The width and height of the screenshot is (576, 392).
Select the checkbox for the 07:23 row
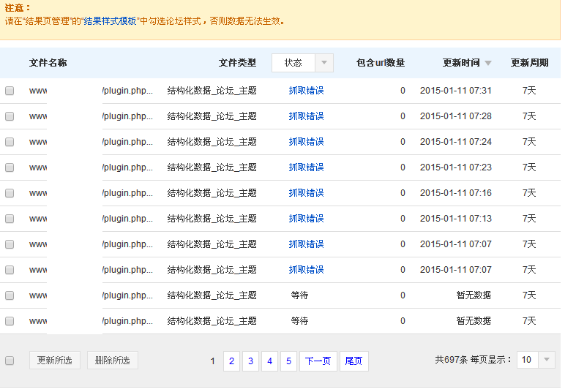[10, 167]
